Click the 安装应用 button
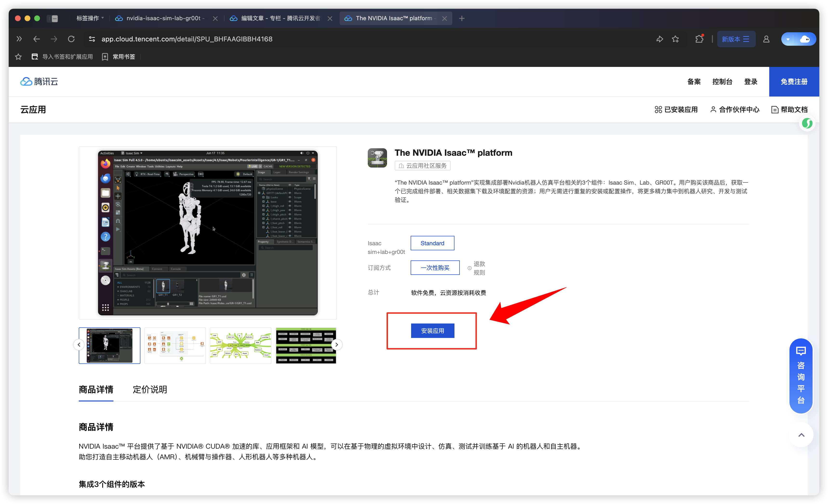Image resolution: width=828 pixels, height=504 pixels. pos(432,330)
